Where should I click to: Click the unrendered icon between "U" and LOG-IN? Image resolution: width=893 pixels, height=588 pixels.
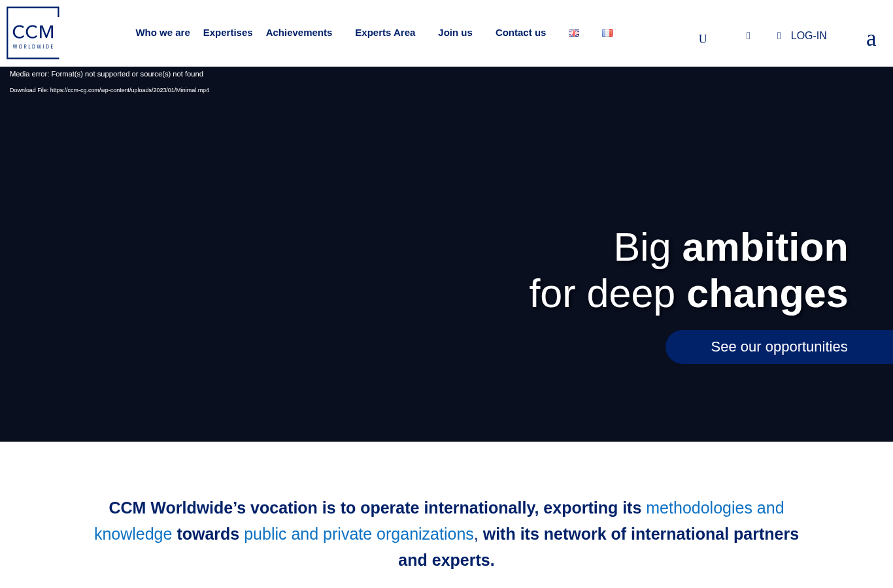tap(748, 36)
